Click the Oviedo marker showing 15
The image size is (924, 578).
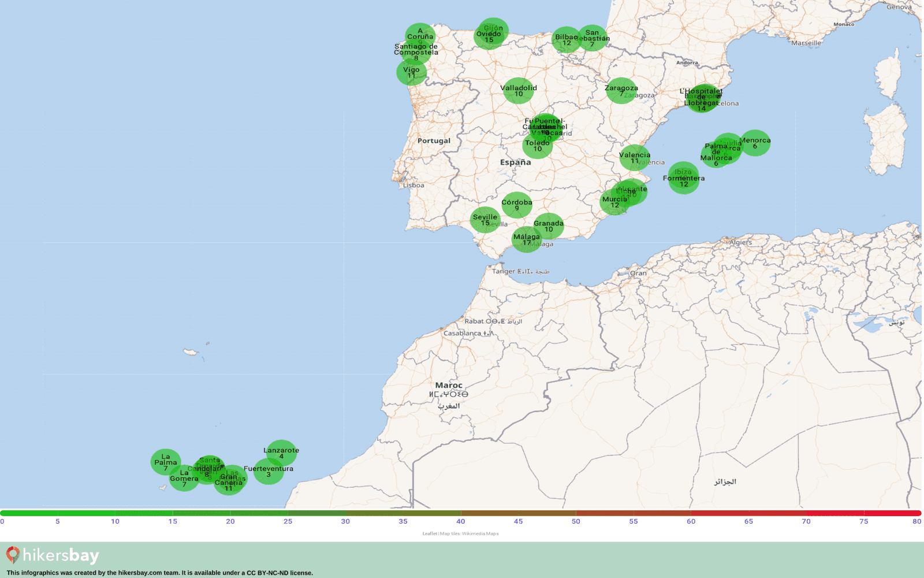click(489, 36)
